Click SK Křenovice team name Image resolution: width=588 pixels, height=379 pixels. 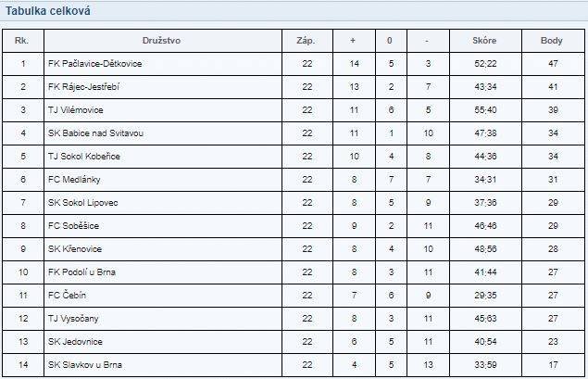tap(75, 249)
